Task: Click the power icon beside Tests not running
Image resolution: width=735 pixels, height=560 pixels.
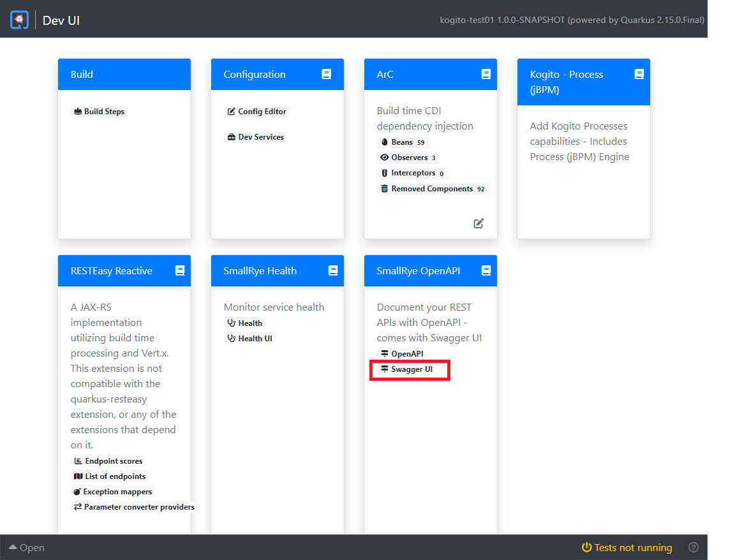Action: (x=586, y=547)
